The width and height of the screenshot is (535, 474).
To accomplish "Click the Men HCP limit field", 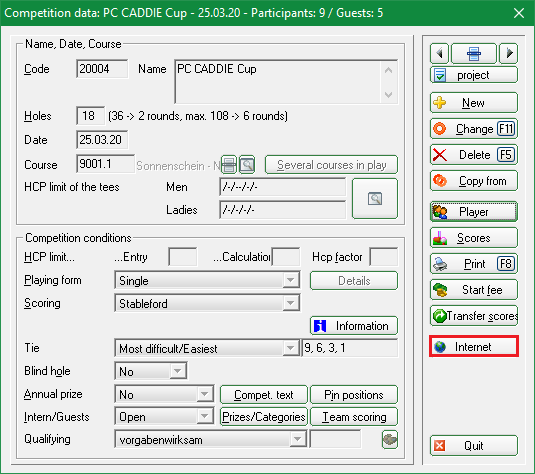I will pyautogui.click(x=283, y=187).
